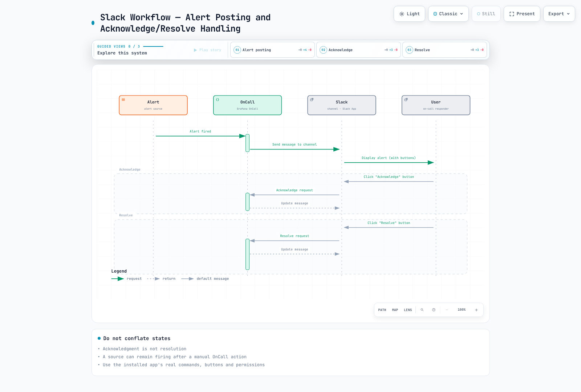Switch to LENS mode
The width and height of the screenshot is (581, 392).
[408, 310]
